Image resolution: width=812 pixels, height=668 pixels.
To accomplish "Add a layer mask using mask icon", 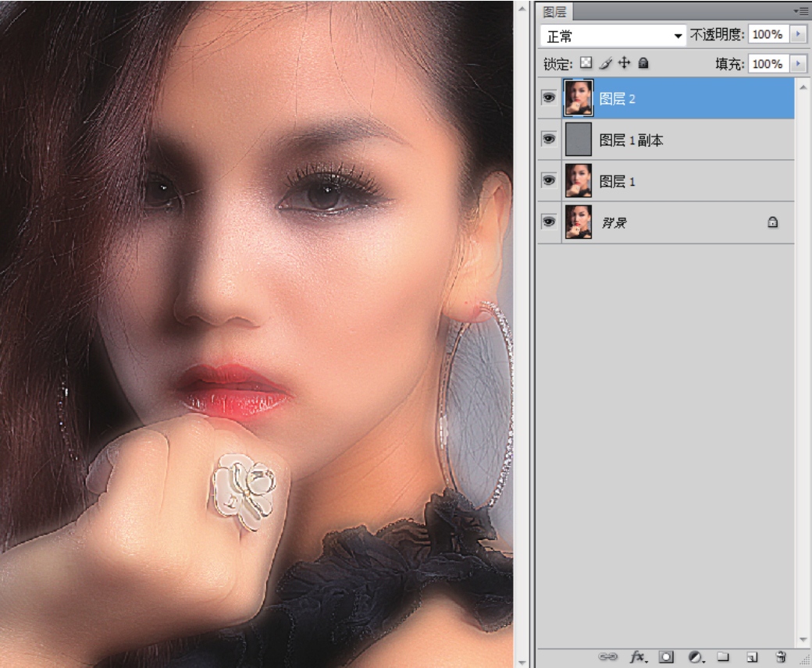I will tap(667, 657).
